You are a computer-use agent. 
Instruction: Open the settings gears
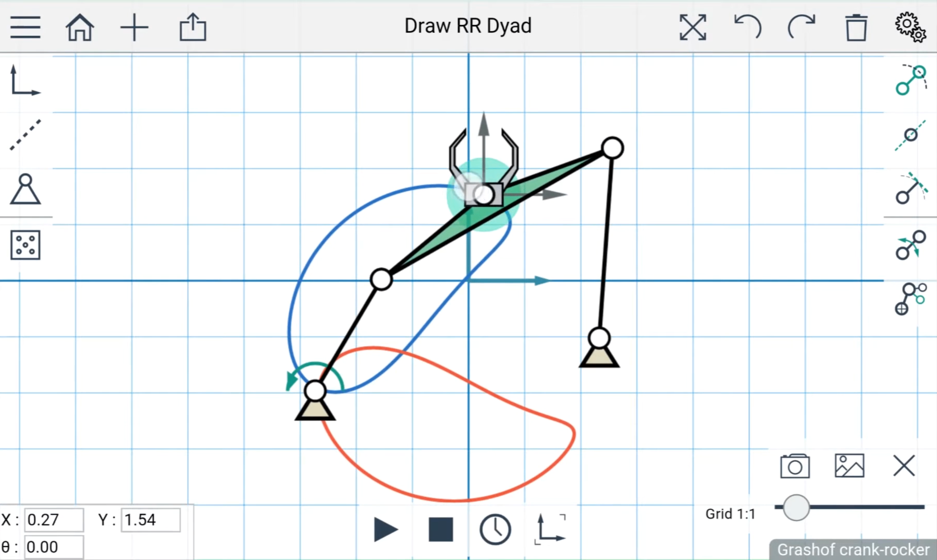click(x=910, y=27)
